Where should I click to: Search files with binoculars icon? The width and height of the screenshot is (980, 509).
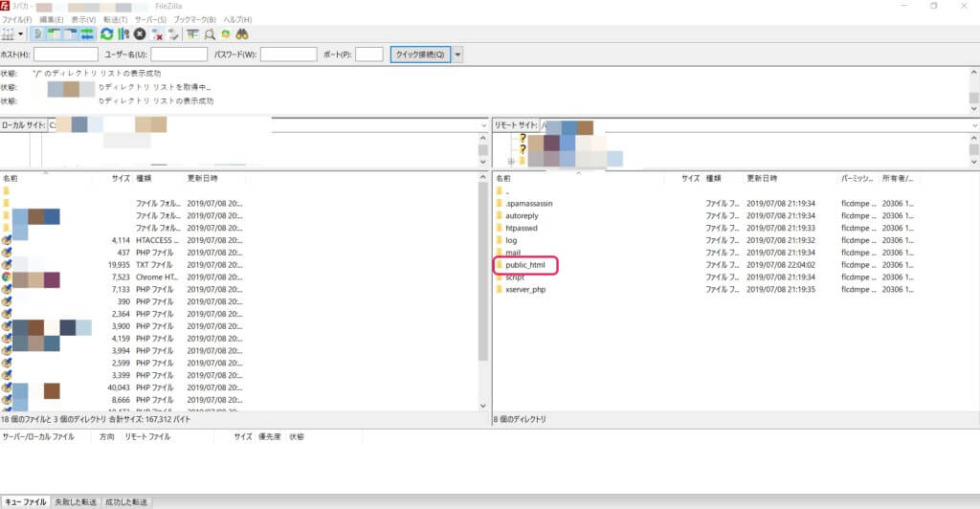tap(242, 34)
